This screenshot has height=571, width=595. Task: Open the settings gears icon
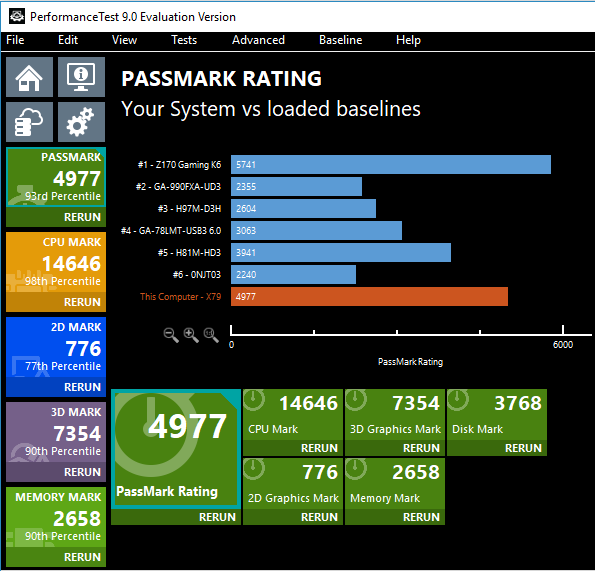point(81,122)
